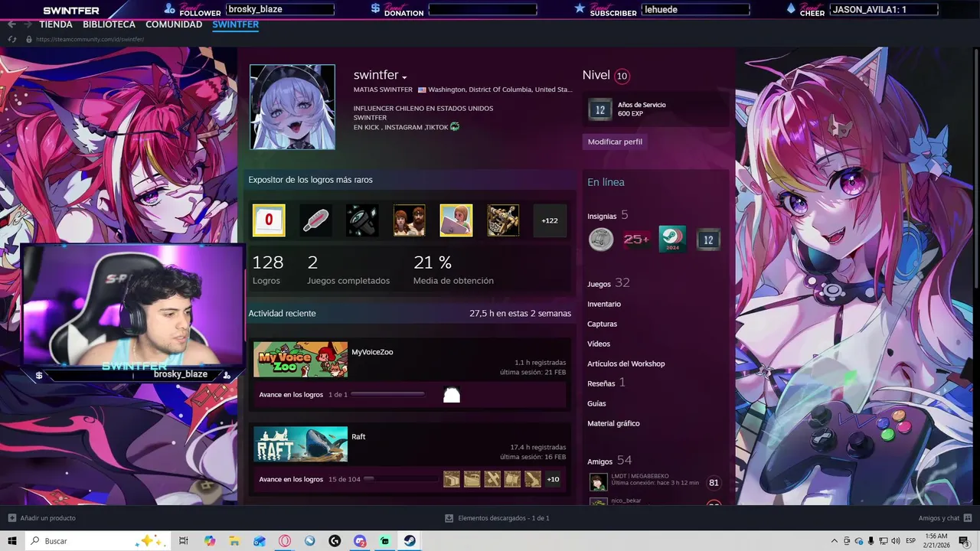The height and width of the screenshot is (551, 980).
Task: Launch Copilot from the taskbar
Action: point(210,541)
